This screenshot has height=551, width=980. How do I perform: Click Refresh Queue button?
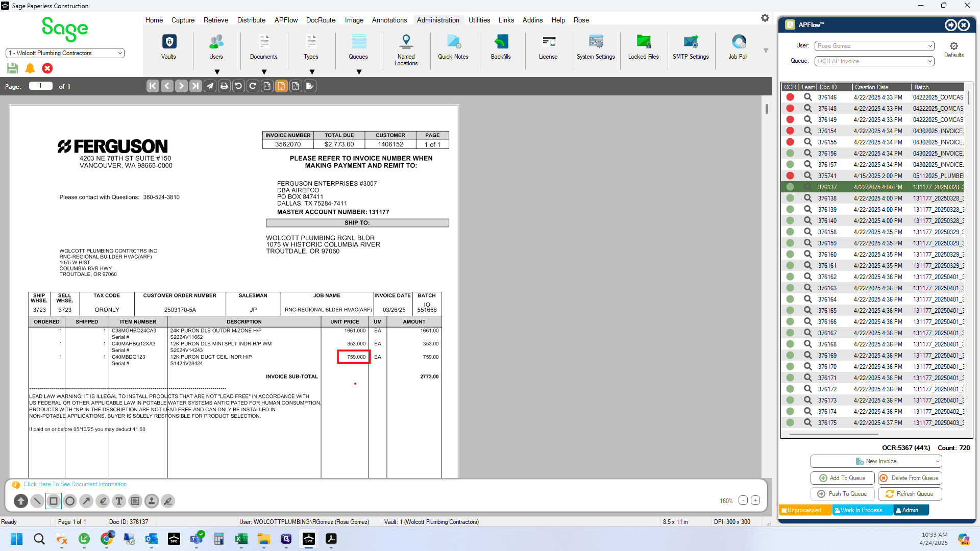[x=910, y=494]
